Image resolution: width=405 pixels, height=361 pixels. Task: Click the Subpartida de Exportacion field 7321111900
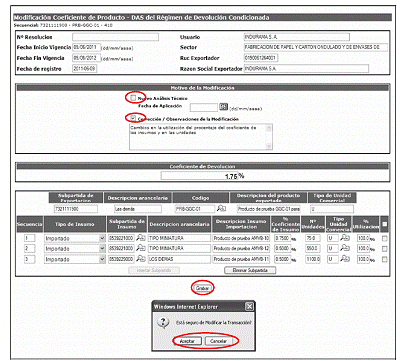[76, 209]
